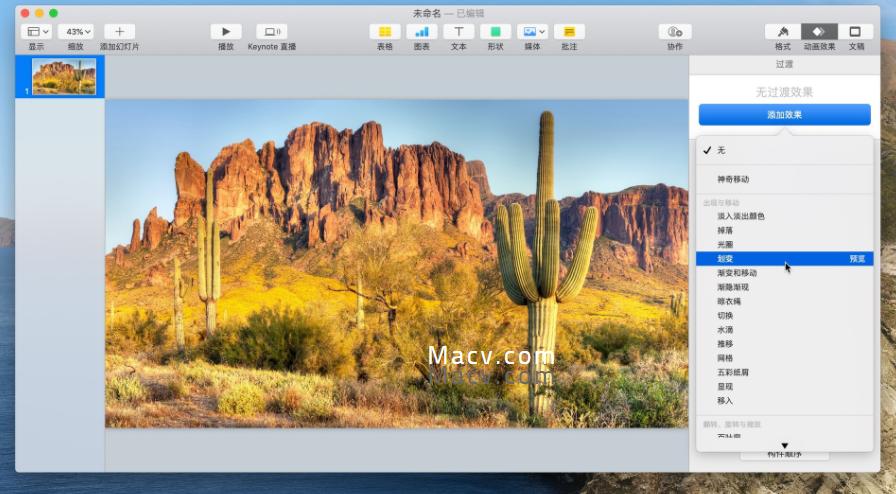This screenshot has width=896, height=494.
Task: Open the 43% zoom level dropdown
Action: coord(78,31)
